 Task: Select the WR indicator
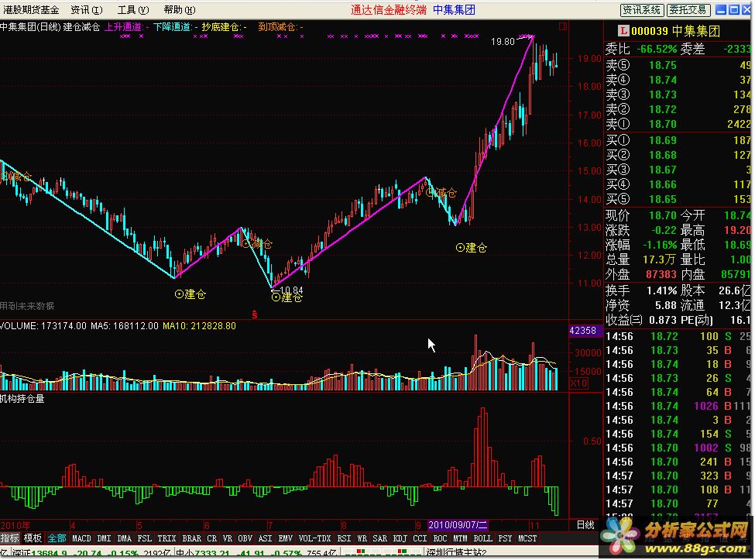coord(362,538)
